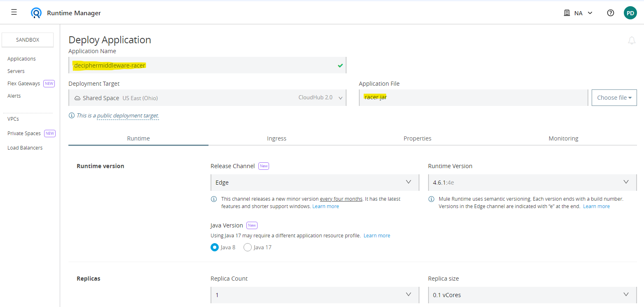The width and height of the screenshot is (644, 307).
Task: Click the Runtime Manager logo icon
Action: coord(36,13)
